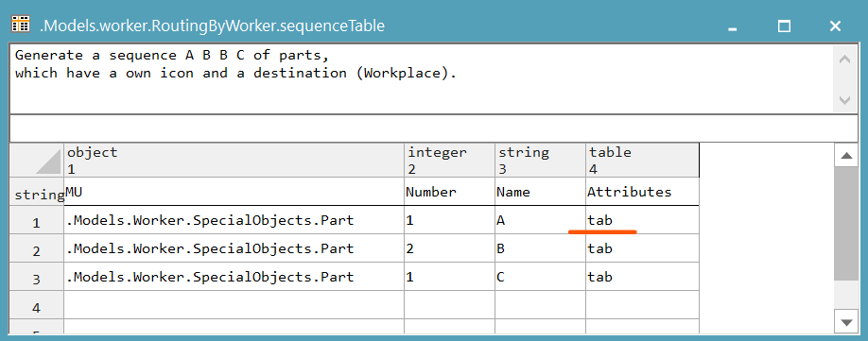Click the formula input bar above table

pyautogui.click(x=433, y=128)
